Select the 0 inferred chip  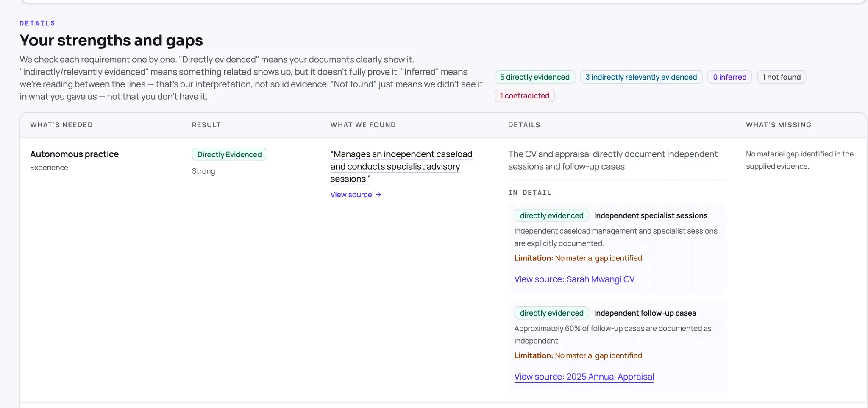tap(730, 77)
